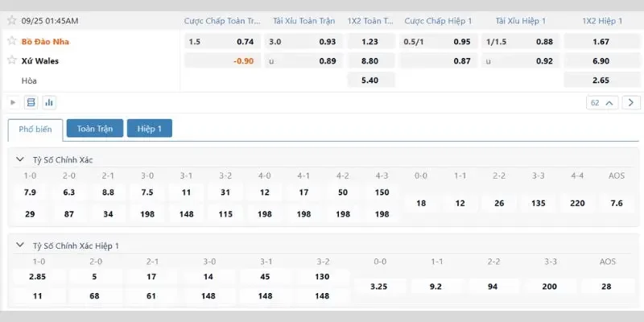Star the 09/25 01:45AM match date row
The height and width of the screenshot is (322, 644).
click(x=11, y=20)
